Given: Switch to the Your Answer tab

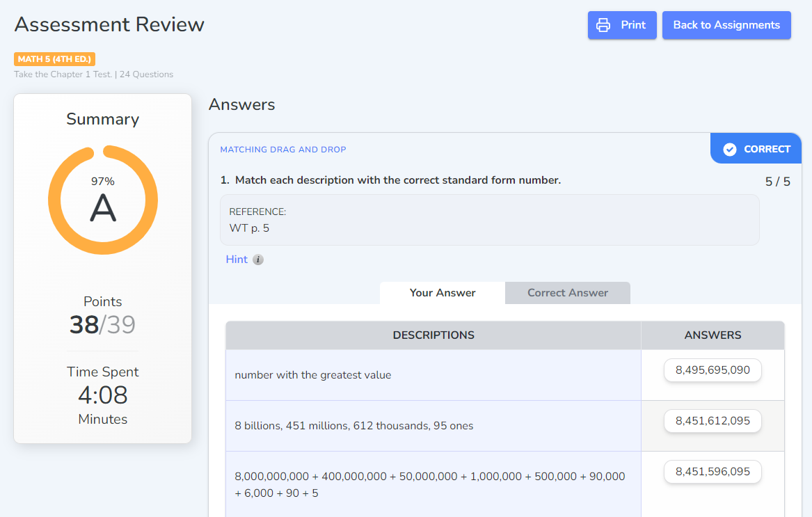Looking at the screenshot, I should [x=443, y=293].
